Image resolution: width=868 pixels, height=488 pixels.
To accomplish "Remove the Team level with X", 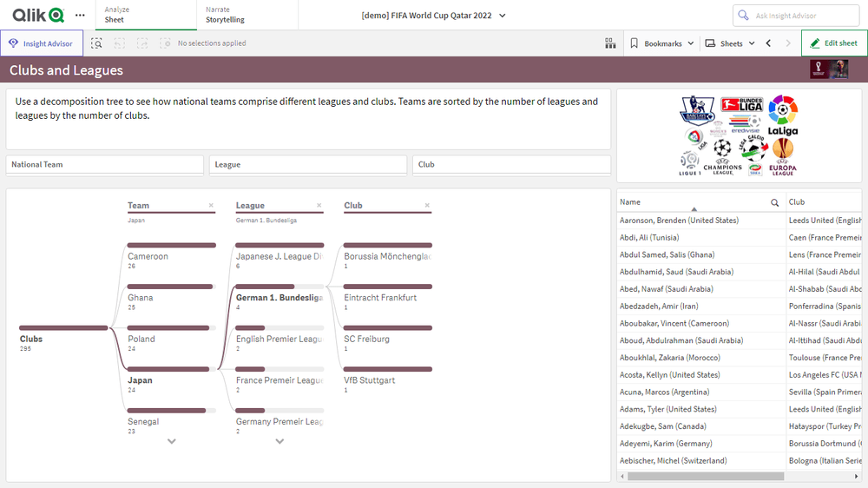I will tap(211, 206).
